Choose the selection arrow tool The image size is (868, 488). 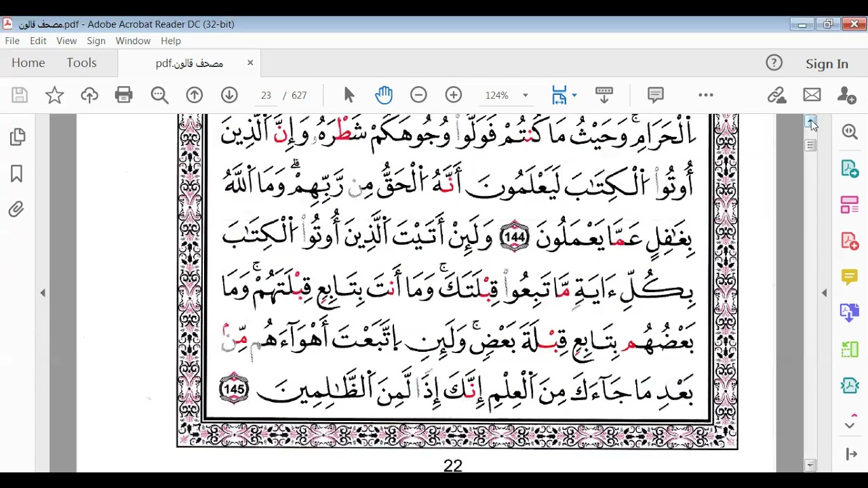click(x=349, y=95)
